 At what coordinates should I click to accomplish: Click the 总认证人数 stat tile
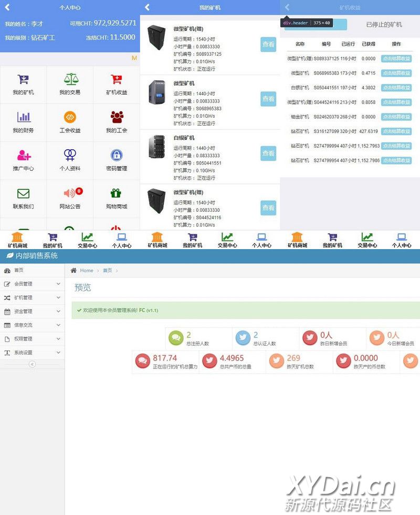[266, 338]
